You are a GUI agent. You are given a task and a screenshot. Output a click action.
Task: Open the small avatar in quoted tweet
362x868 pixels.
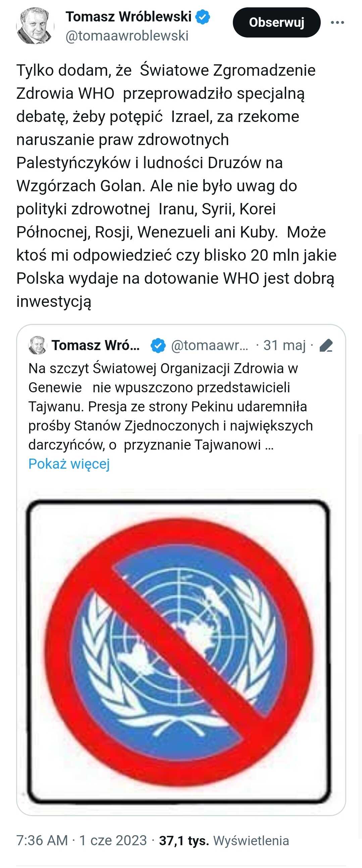click(37, 345)
